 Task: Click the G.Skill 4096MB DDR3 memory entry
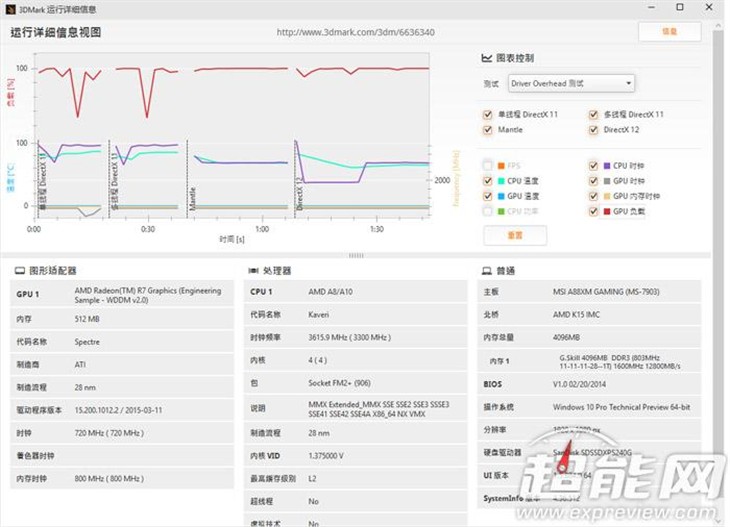(x=620, y=362)
